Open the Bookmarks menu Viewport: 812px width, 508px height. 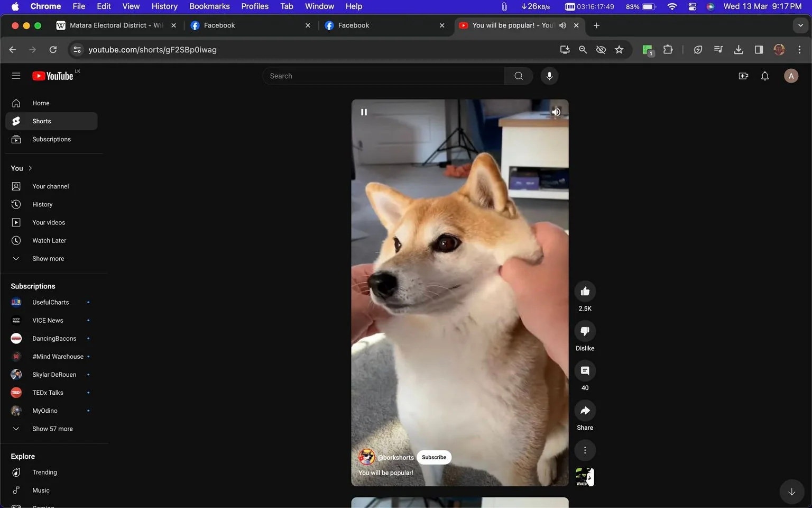209,6
